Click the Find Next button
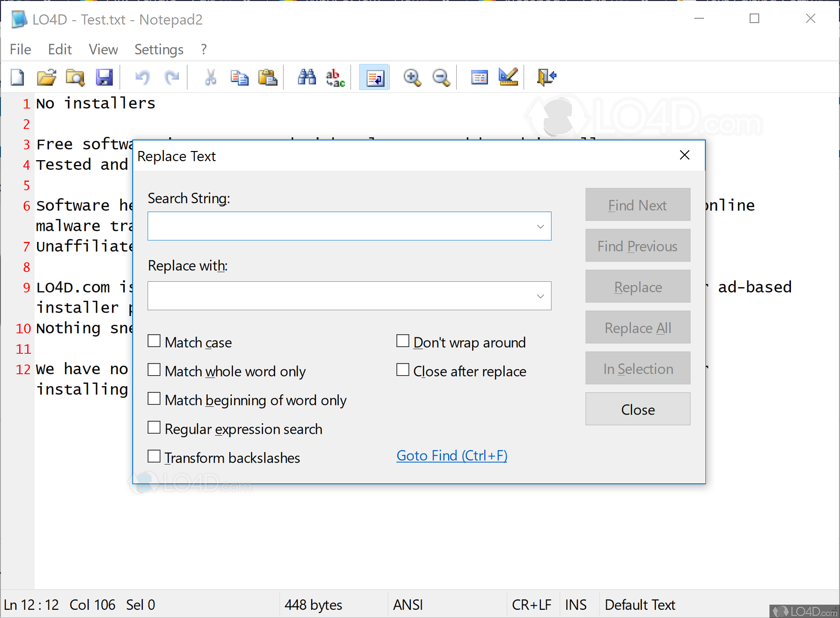This screenshot has width=840, height=618. pos(638,205)
